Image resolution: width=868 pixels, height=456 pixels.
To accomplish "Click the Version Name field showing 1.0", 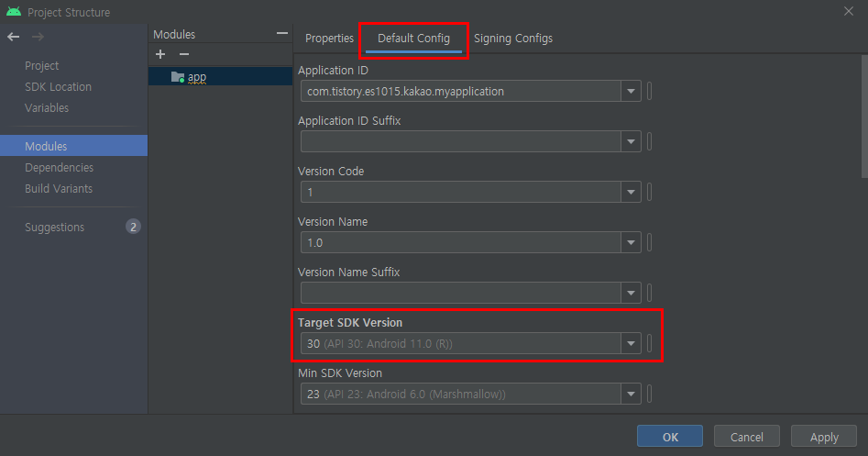I will [x=460, y=243].
